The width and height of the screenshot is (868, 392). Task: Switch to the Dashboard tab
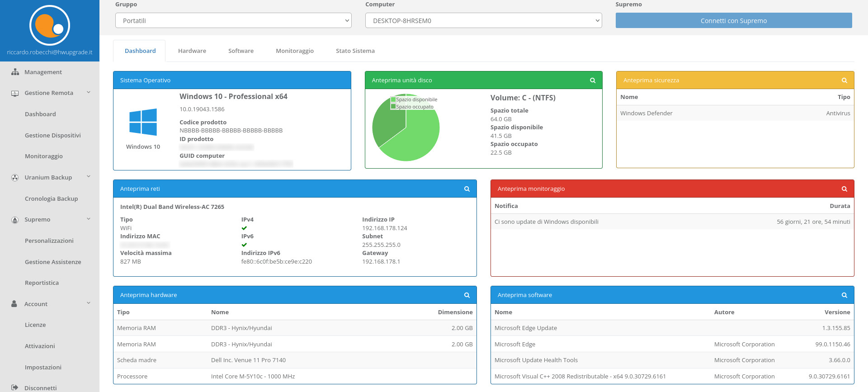click(x=140, y=51)
